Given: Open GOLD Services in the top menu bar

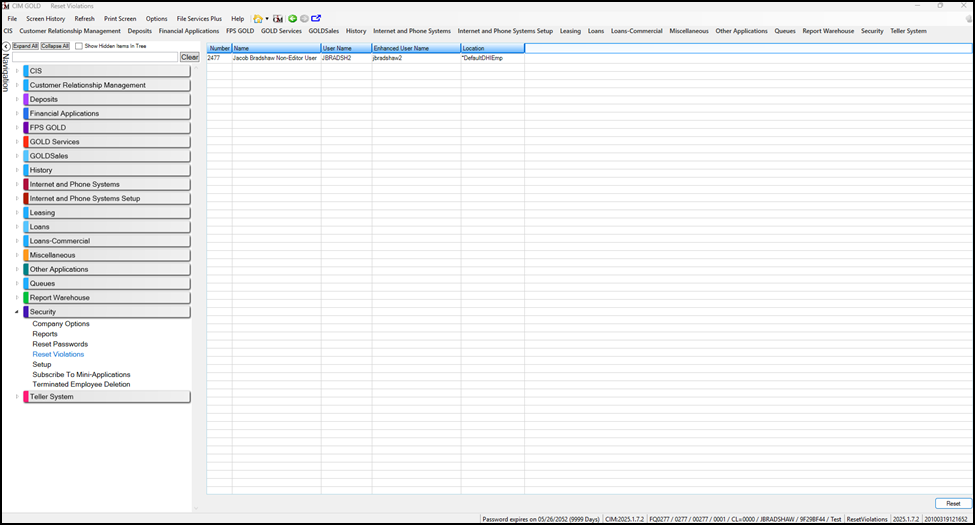Looking at the screenshot, I should point(281,31).
